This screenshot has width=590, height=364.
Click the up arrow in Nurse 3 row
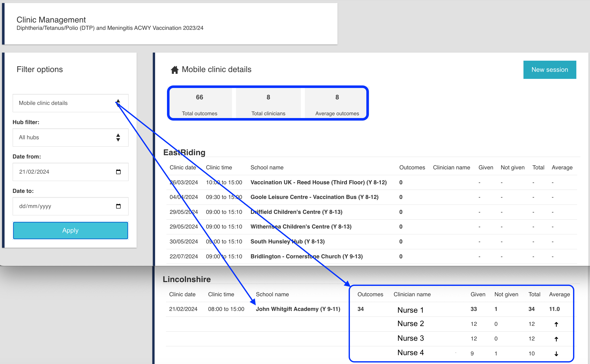[556, 339]
